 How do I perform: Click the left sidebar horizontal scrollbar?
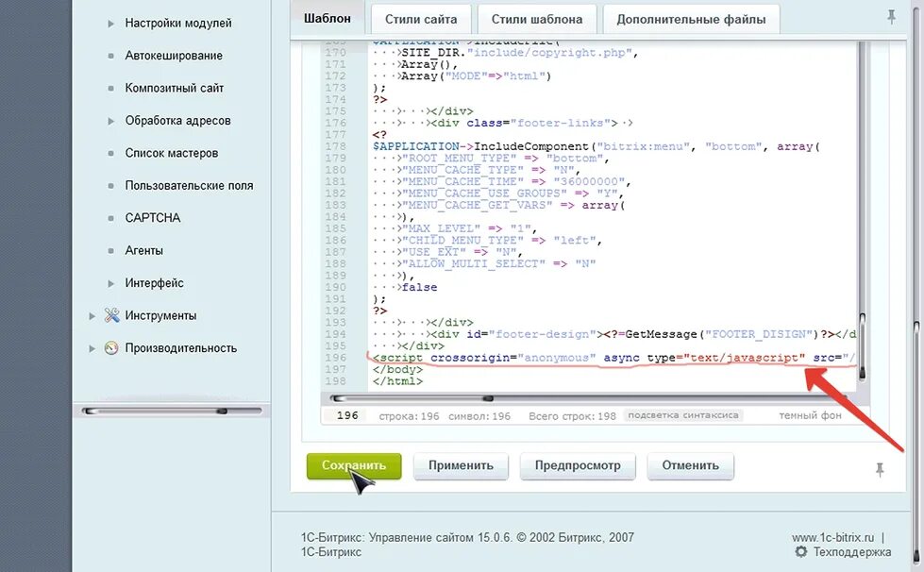tap(172, 411)
